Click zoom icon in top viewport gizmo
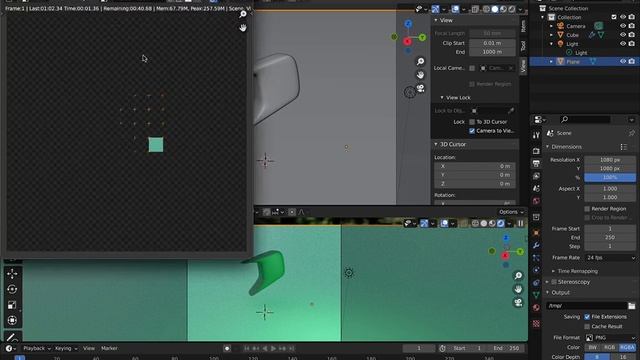The width and height of the screenshot is (640, 360). click(x=420, y=62)
